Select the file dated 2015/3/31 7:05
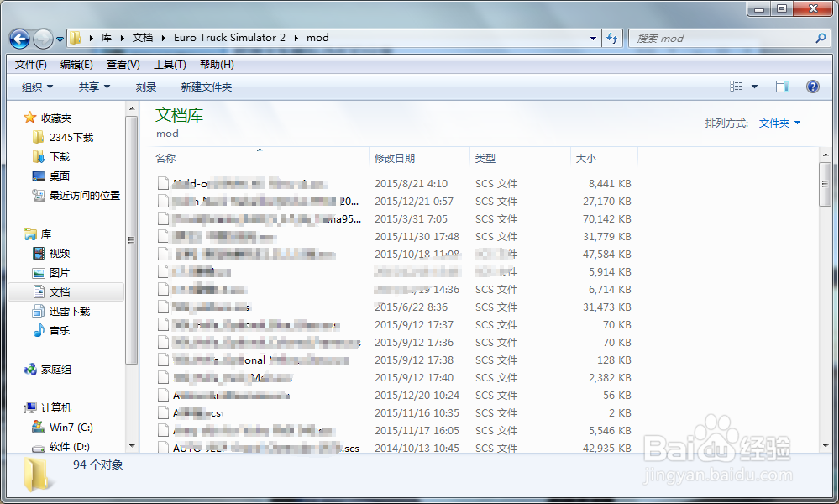Screen dimensions: 839x504 click(x=394, y=219)
